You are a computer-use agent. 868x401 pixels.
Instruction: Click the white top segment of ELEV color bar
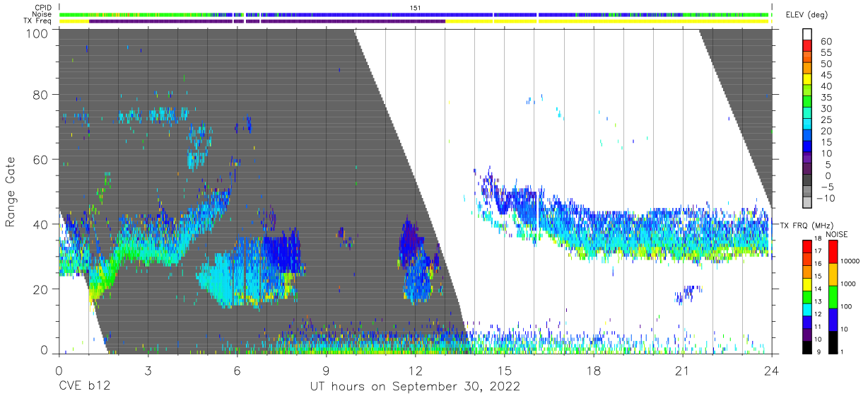click(808, 35)
